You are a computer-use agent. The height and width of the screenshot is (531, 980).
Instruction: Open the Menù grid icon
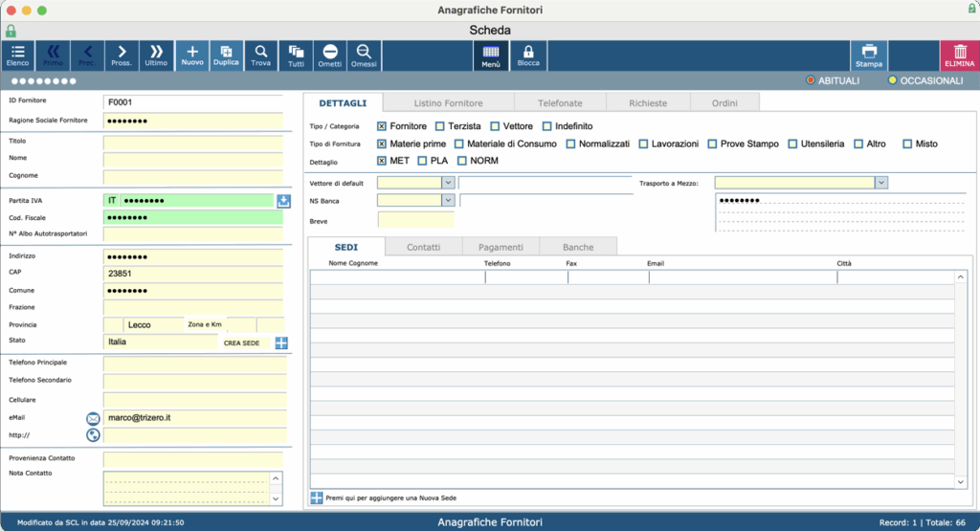click(x=491, y=55)
